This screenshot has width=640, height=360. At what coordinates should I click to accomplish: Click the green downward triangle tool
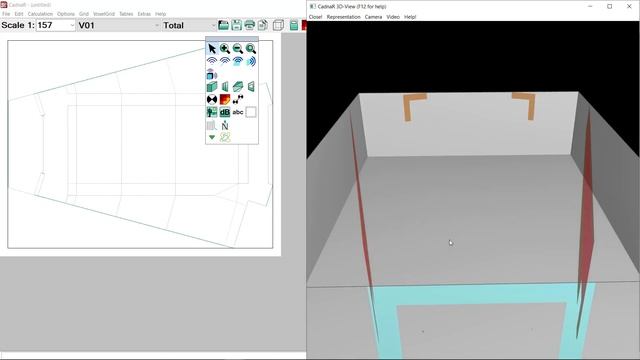point(212,138)
